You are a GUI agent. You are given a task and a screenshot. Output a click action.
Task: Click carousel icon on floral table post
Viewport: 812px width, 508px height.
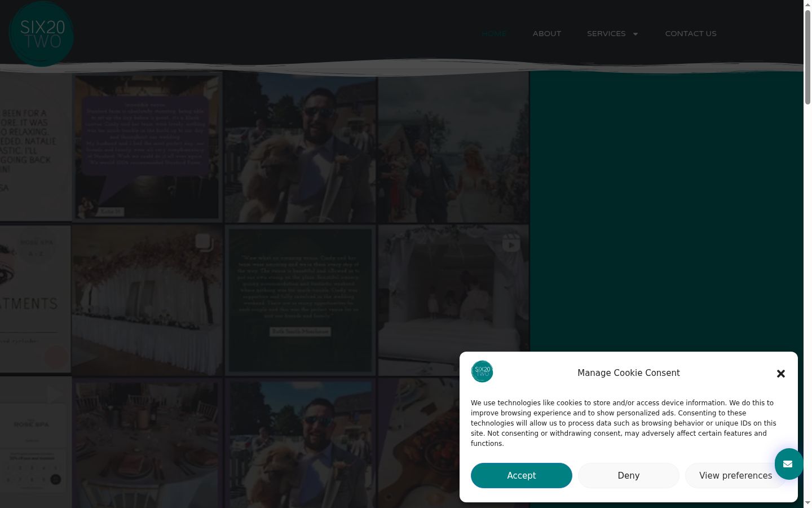[x=204, y=242]
